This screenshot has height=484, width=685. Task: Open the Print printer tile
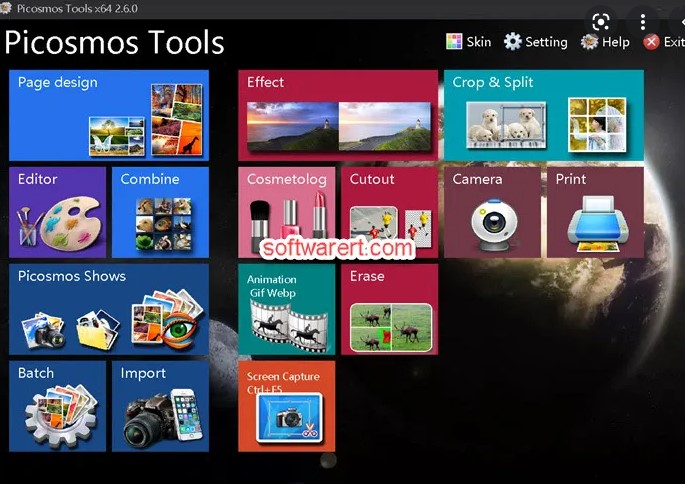(595, 212)
